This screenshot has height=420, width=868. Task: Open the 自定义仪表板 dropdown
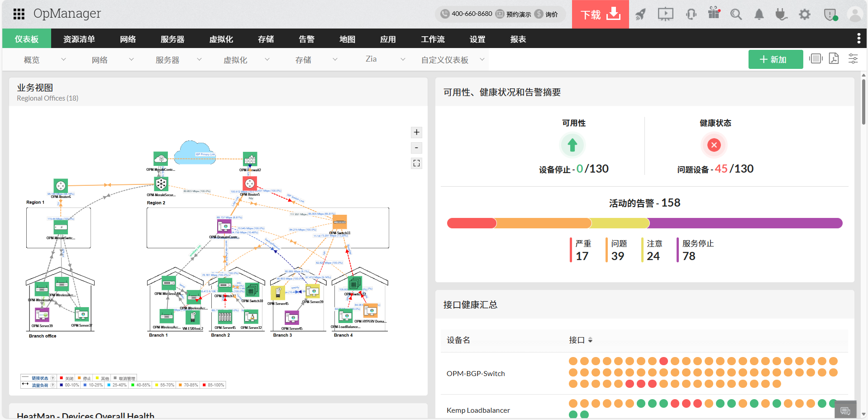[x=482, y=59]
